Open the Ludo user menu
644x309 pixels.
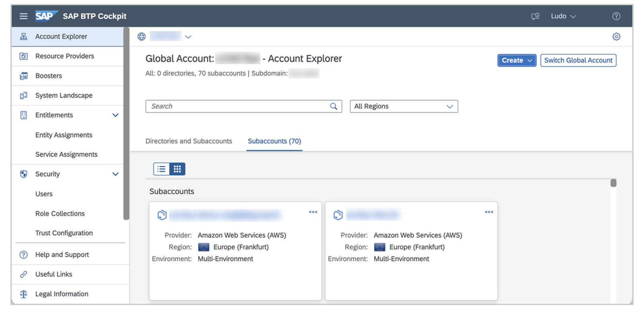pyautogui.click(x=563, y=16)
